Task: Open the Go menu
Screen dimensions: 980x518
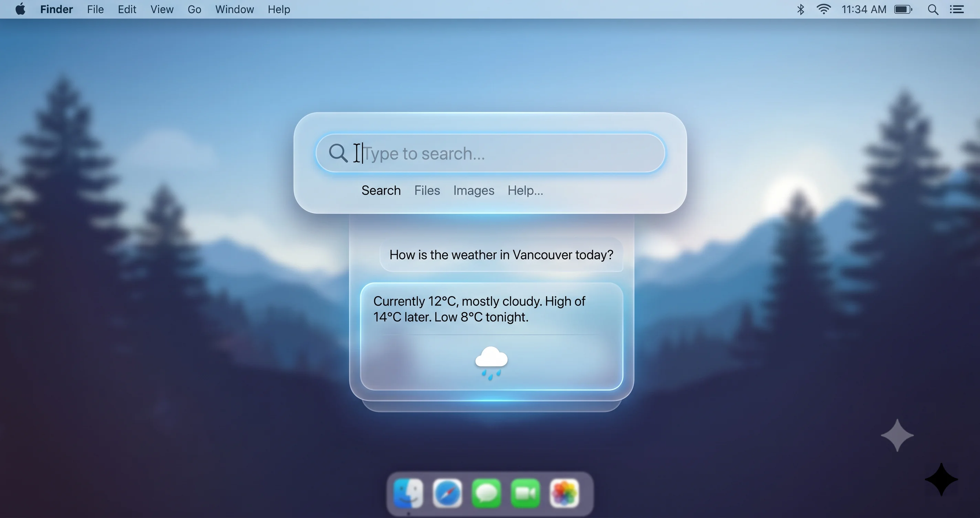Action: (x=194, y=9)
